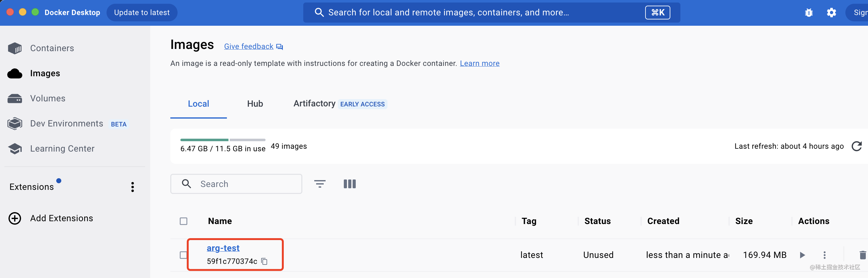Click the Volumes drive icon
Viewport: 868px width, 278px height.
(x=15, y=99)
